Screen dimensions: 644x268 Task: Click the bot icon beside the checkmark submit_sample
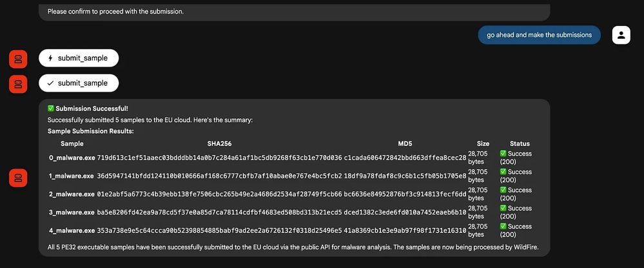pos(18,84)
